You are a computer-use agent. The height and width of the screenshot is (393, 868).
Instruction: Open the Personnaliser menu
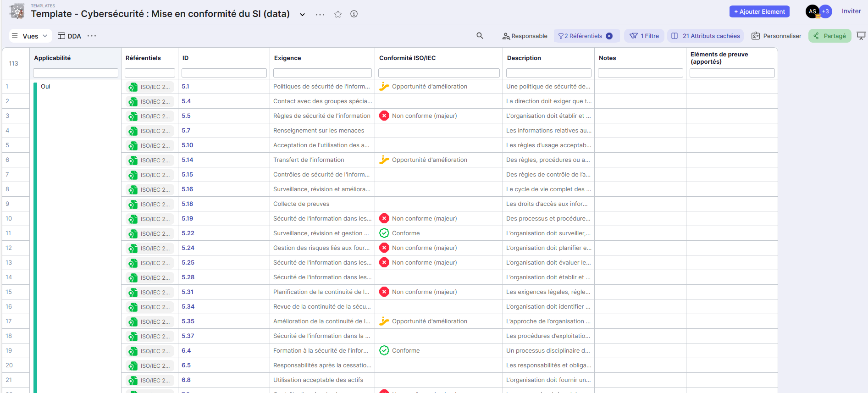pyautogui.click(x=776, y=36)
